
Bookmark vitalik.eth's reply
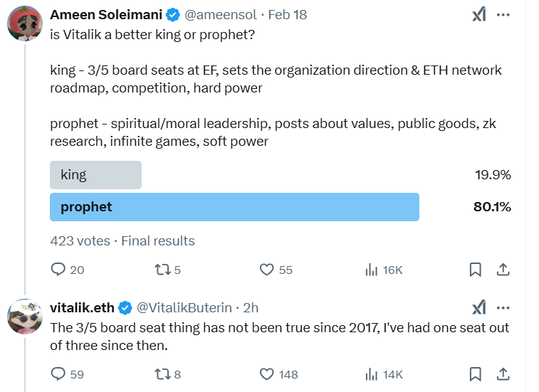point(476,374)
